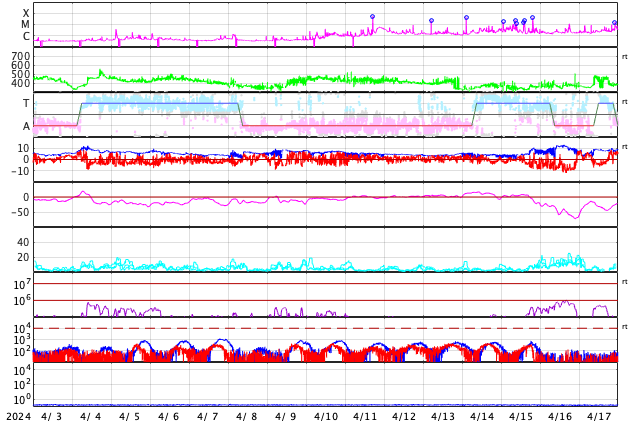Screen dimensions: 634x424
Task: Click the flare marker on 4/11
Action: click(372, 17)
